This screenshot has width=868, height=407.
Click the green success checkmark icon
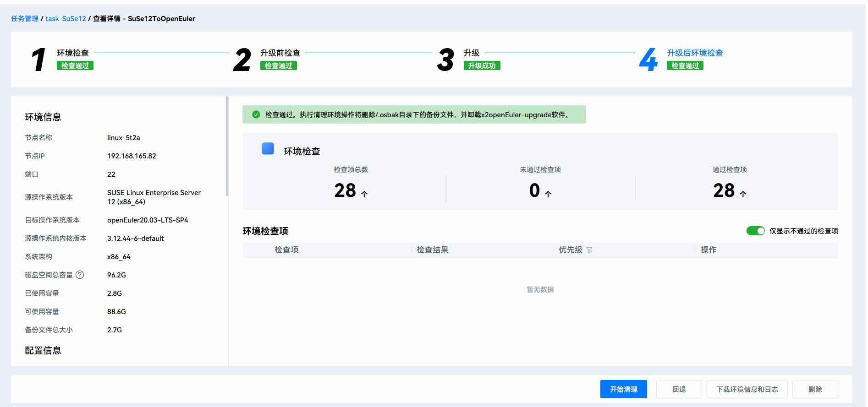tap(256, 114)
